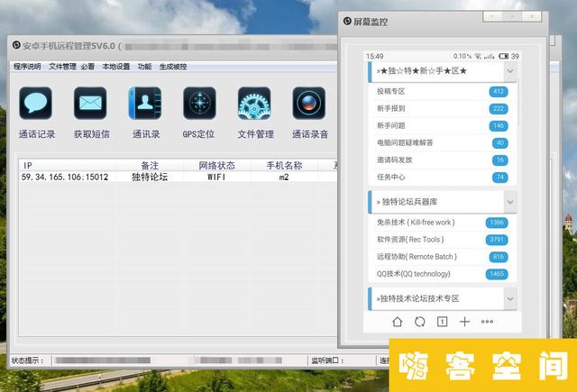Sort by the IP column header
The image size is (577, 392).
68,166
